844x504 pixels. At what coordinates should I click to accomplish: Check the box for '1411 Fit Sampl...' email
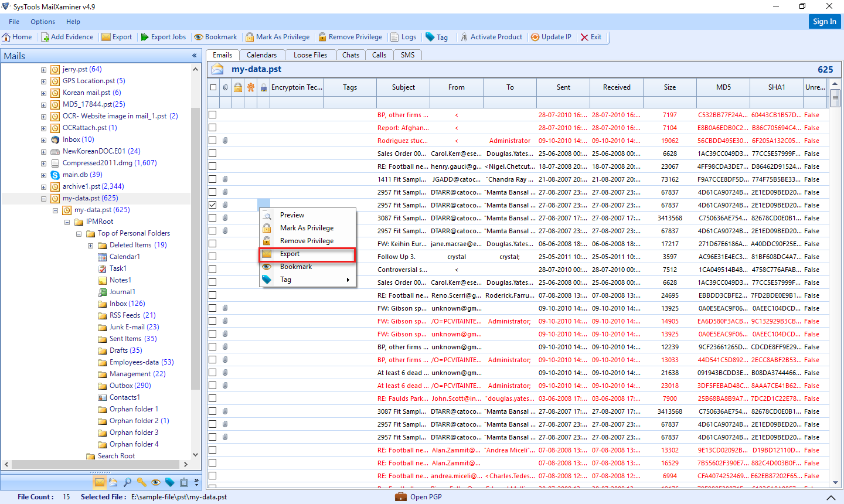coord(213,179)
